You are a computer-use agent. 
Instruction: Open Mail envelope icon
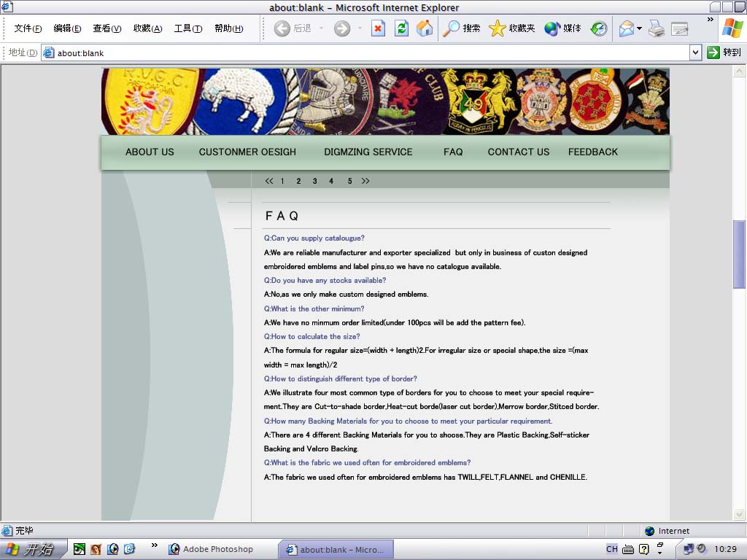pos(627,28)
